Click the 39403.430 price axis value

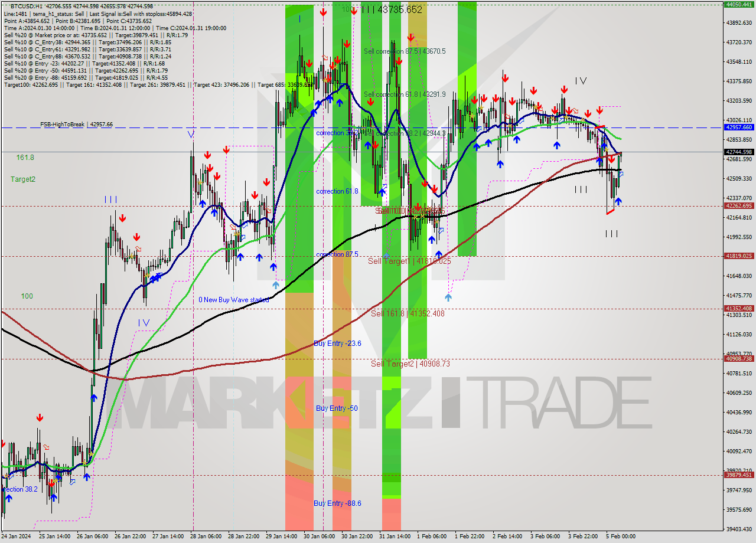click(740, 529)
